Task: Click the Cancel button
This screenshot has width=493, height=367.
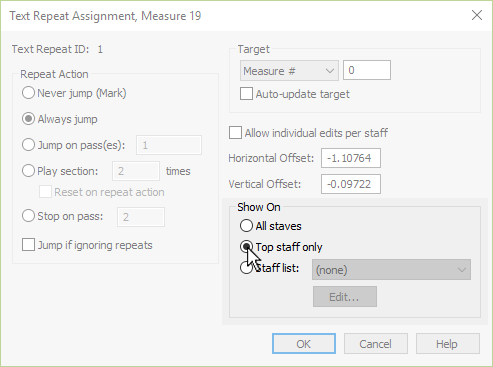Action: [x=376, y=343]
